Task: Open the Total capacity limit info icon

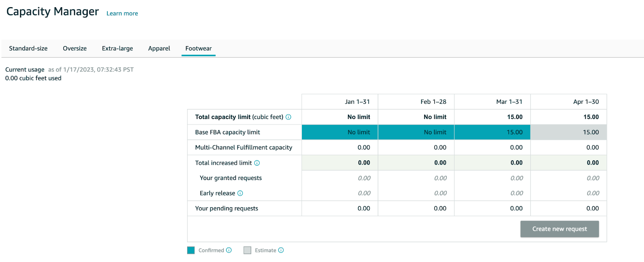Action: tap(288, 117)
